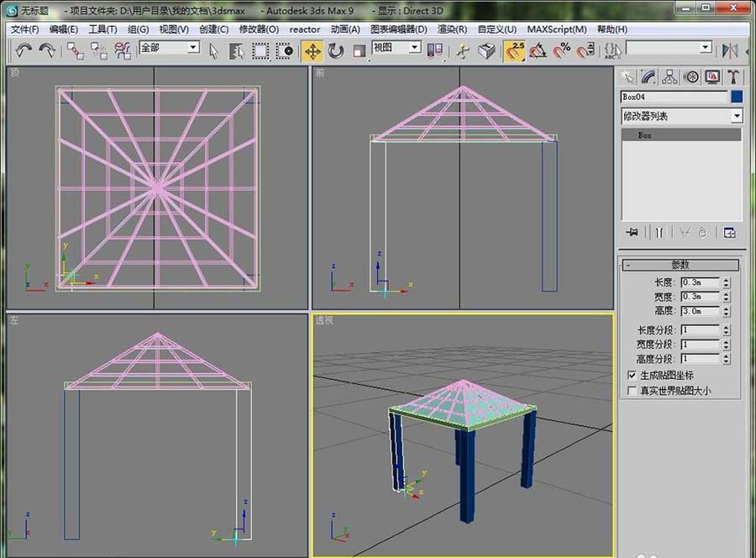Click Select and Manipulate icon
The image size is (756, 558).
[x=463, y=51]
